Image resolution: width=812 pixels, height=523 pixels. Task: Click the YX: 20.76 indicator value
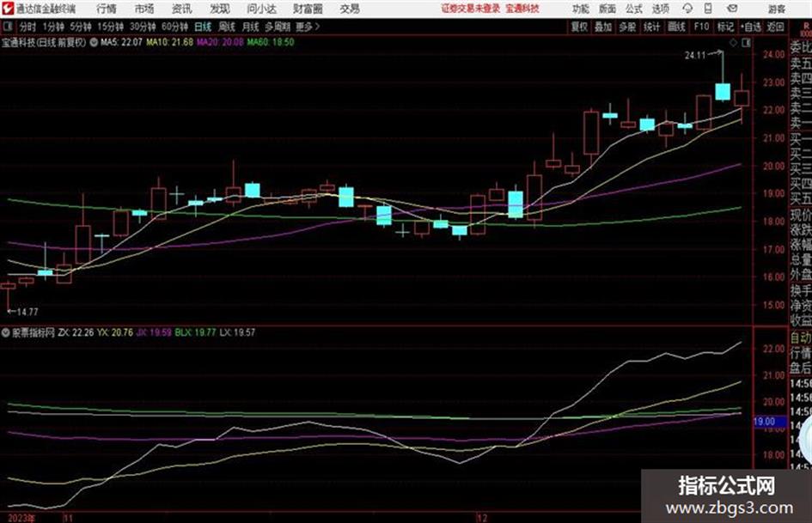coord(115,332)
